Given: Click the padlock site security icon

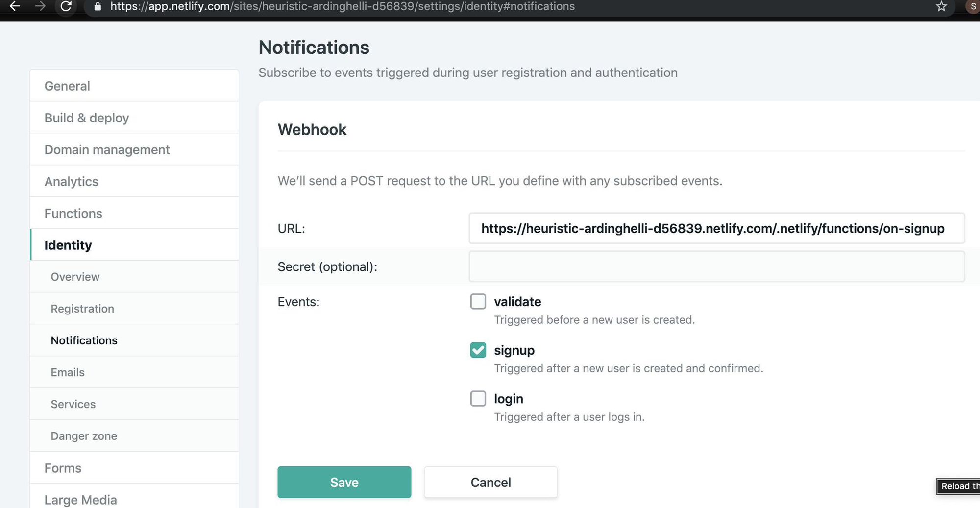Looking at the screenshot, I should [98, 7].
